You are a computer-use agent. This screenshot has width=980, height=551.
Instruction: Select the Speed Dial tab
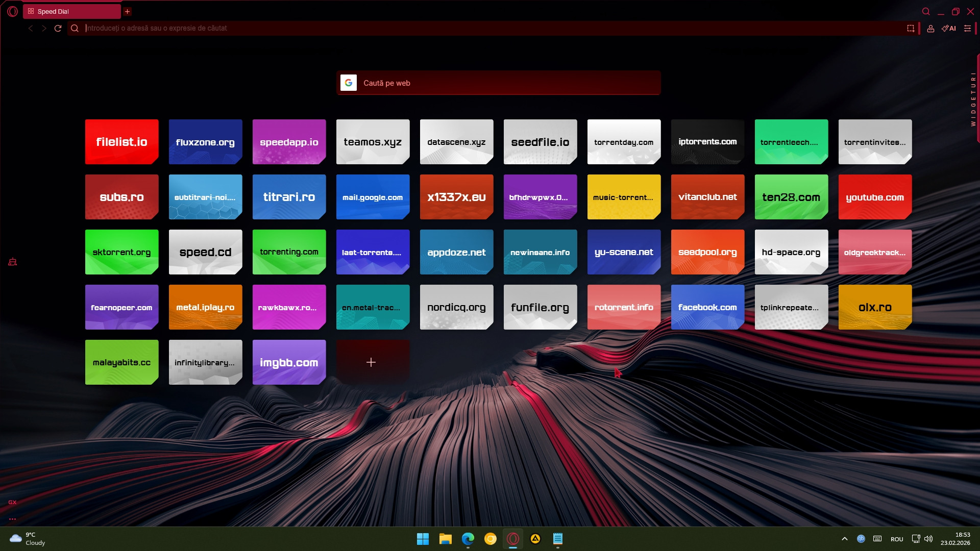click(71, 11)
